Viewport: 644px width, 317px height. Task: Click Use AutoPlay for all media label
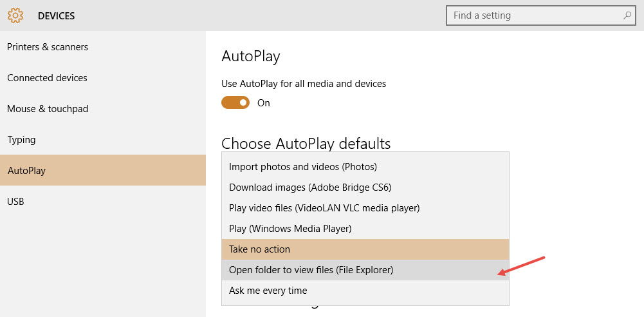point(304,84)
